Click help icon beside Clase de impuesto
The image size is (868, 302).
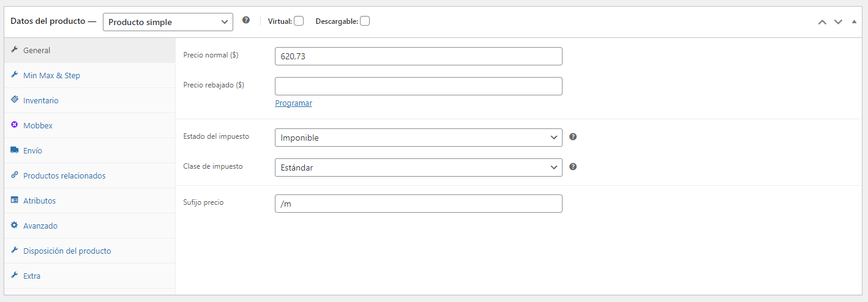coord(573,166)
